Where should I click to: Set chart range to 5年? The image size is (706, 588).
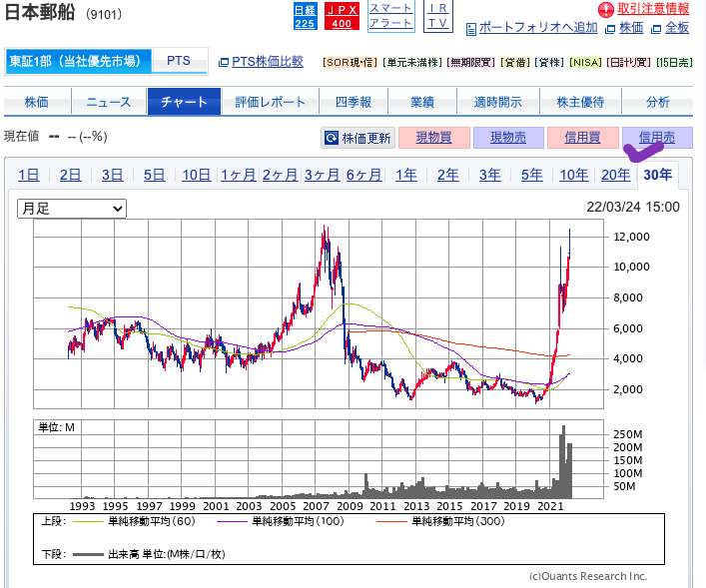[x=532, y=175]
